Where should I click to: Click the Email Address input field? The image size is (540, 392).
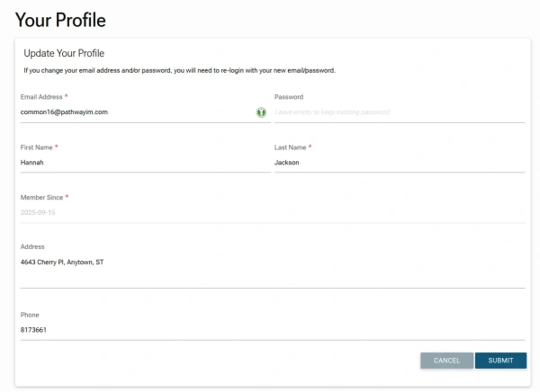tap(145, 112)
